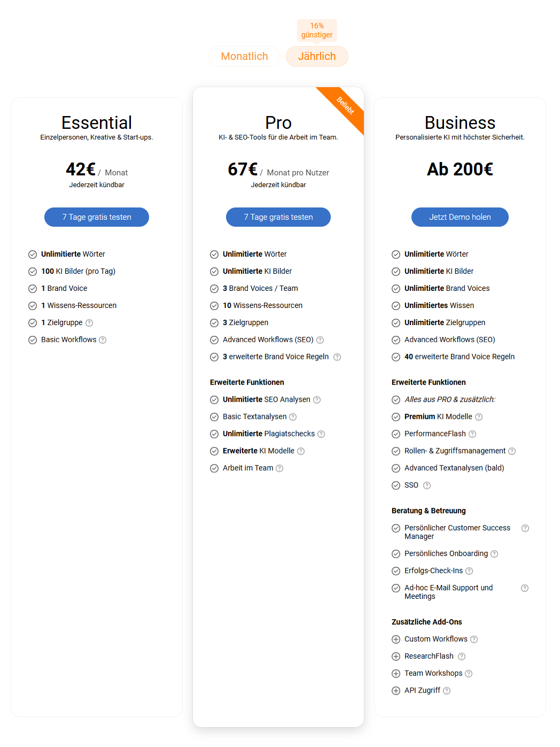560x747 pixels.
Task: Click info icon beside SSO
Action: coord(427,486)
